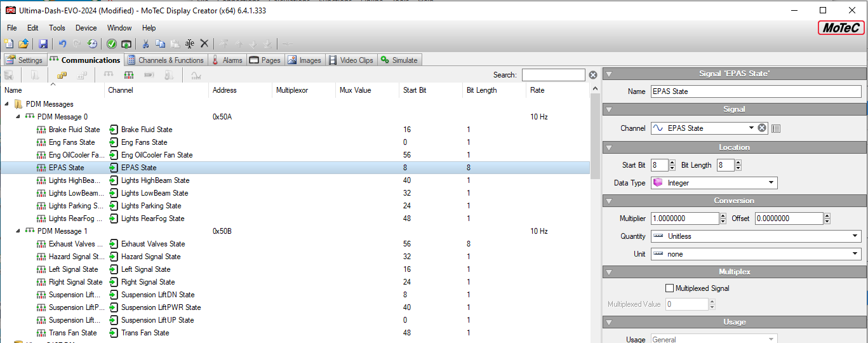Cut the selection using the scissors icon
This screenshot has width=868, height=343.
point(145,44)
